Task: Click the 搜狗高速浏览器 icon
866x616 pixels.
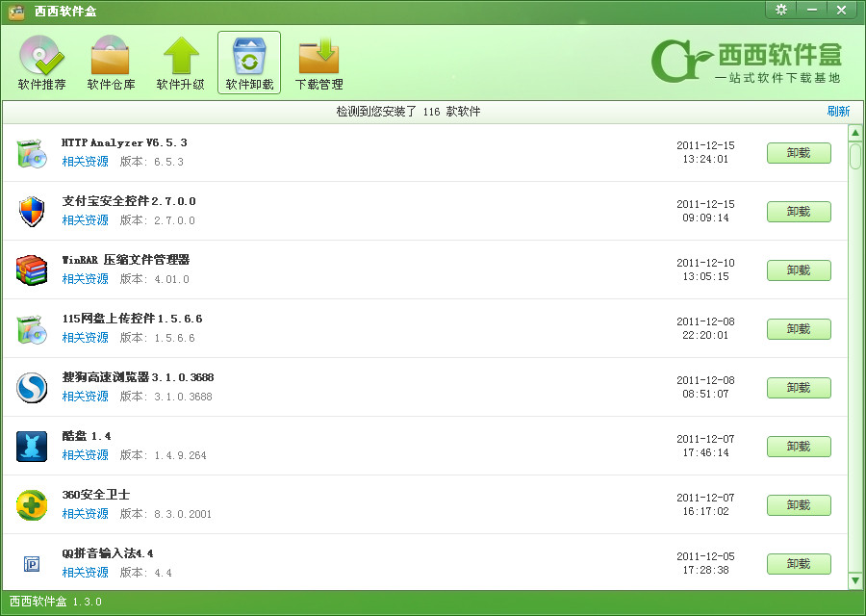Action: [x=32, y=388]
